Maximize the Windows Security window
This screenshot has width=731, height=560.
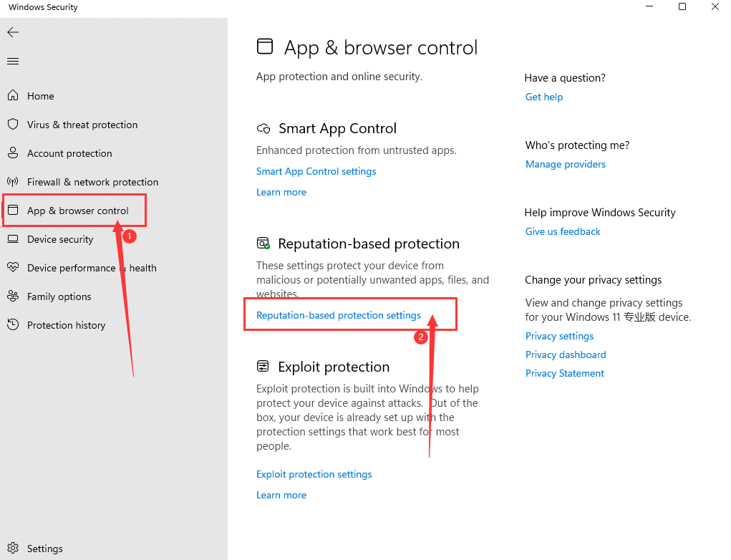pyautogui.click(x=682, y=6)
